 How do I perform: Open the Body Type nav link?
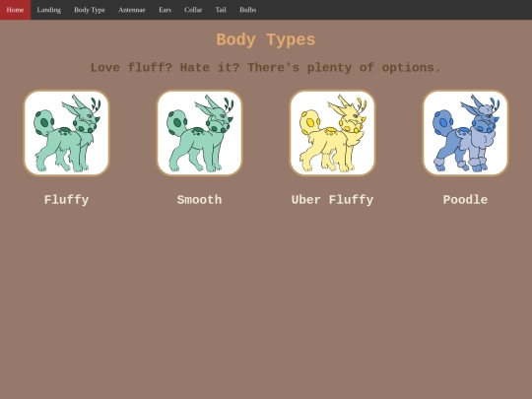coord(90,10)
